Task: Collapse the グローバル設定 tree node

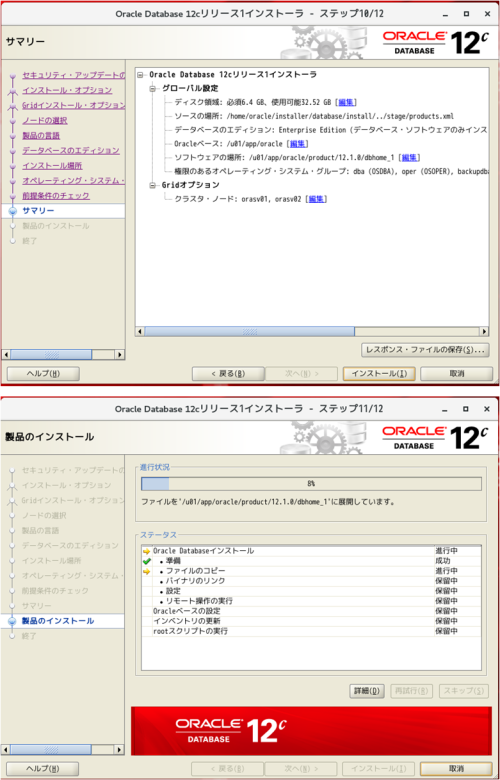Action: (x=153, y=89)
